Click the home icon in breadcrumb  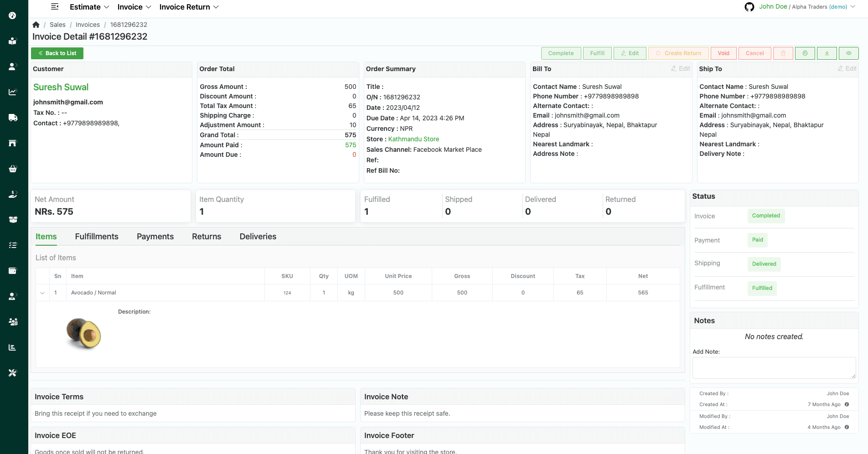[x=36, y=25]
